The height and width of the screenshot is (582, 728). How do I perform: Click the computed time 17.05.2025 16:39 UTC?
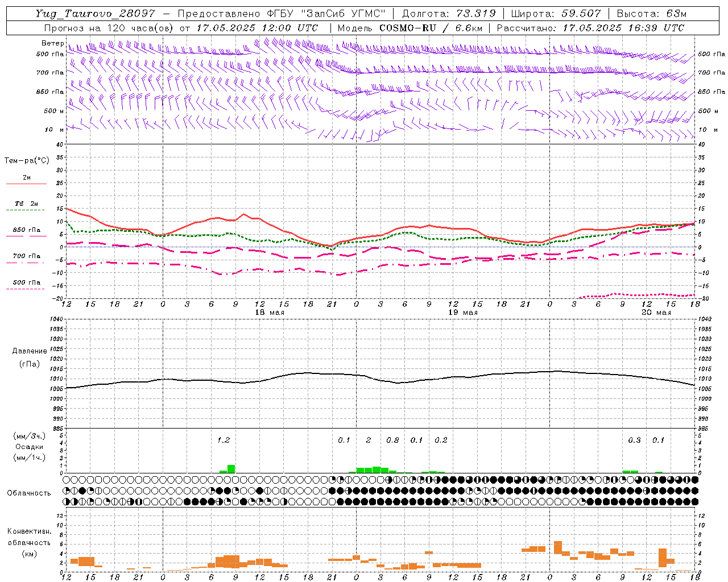coord(623,28)
